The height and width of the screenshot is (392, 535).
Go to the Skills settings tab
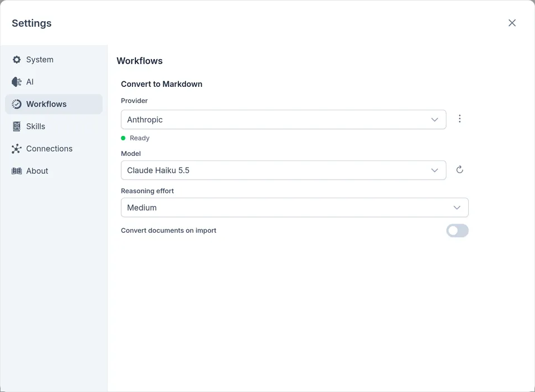point(54,126)
